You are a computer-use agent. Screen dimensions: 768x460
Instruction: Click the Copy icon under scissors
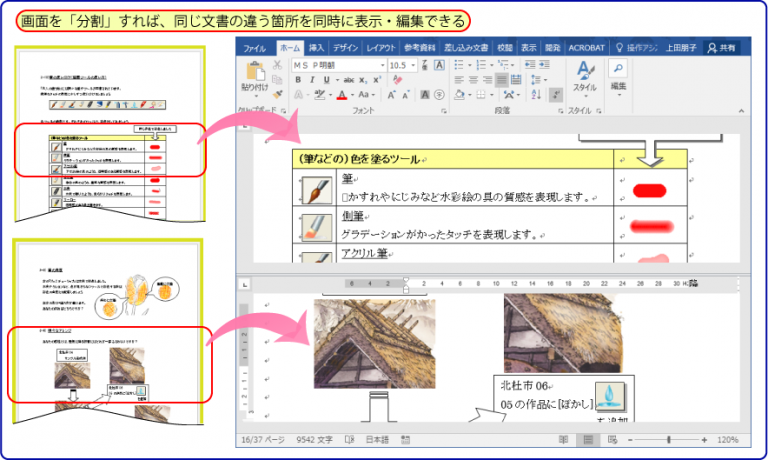point(277,79)
